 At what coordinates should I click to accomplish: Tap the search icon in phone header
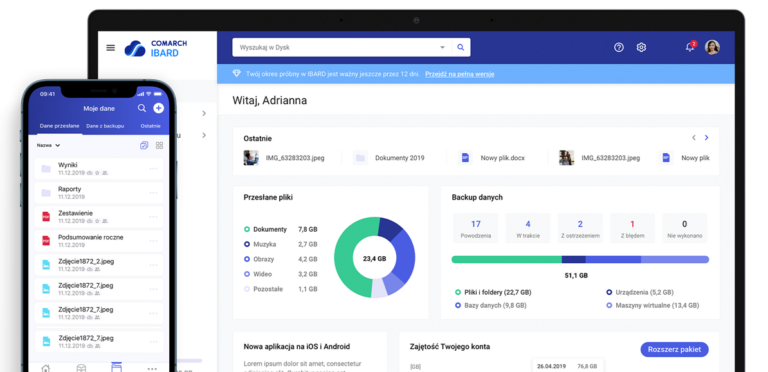pos(142,108)
